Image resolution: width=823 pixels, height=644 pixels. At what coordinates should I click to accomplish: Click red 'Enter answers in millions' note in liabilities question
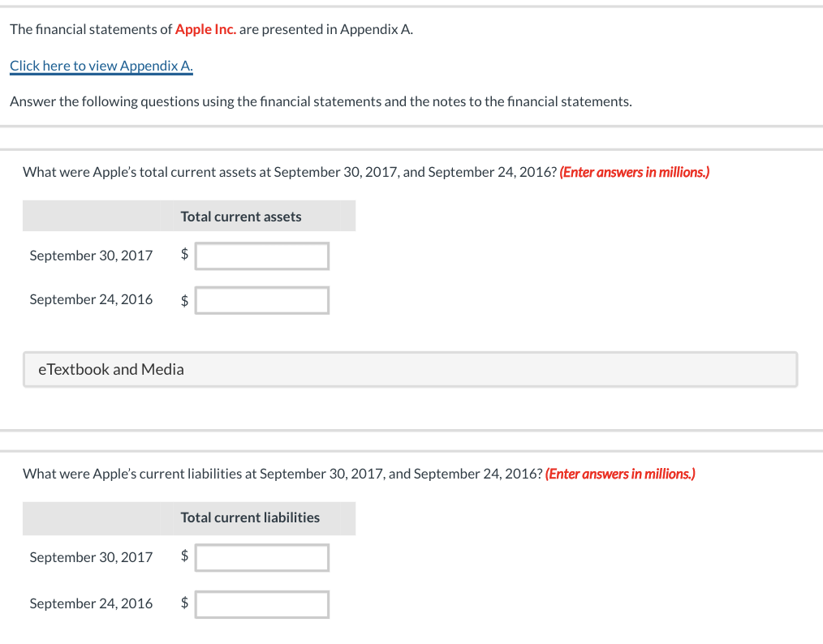(x=620, y=474)
